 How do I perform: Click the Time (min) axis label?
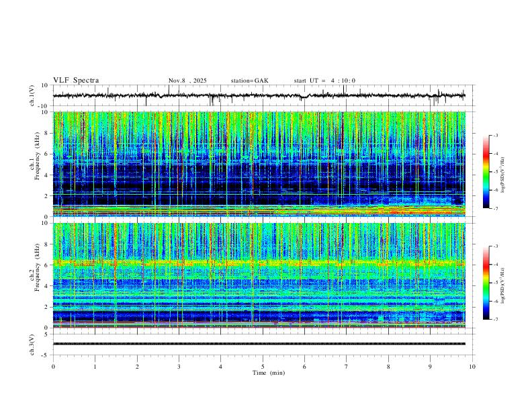coord(269,373)
